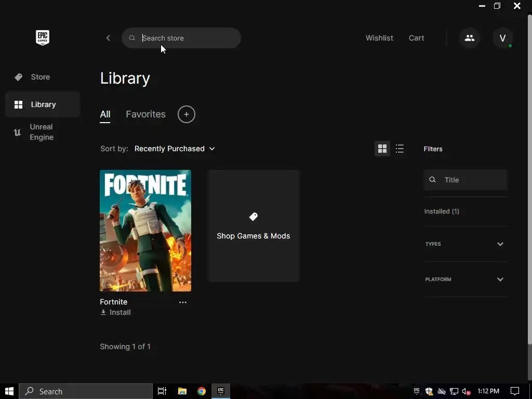
Task: Open Windows Security tray icon
Action: 429,391
